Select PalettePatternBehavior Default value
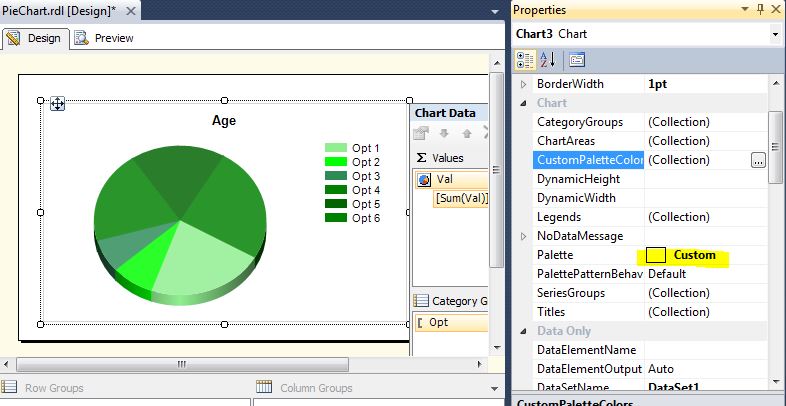786x406 pixels. pos(667,274)
